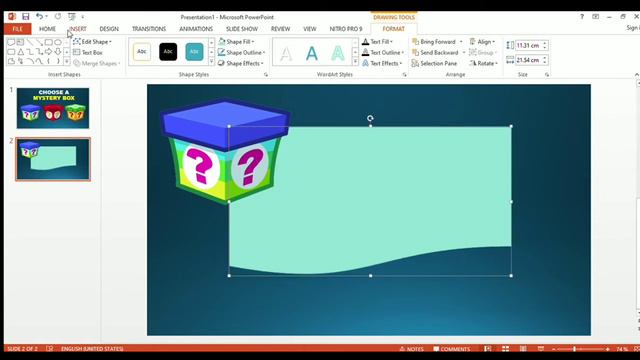Open Rotate dropdown

pos(484,63)
